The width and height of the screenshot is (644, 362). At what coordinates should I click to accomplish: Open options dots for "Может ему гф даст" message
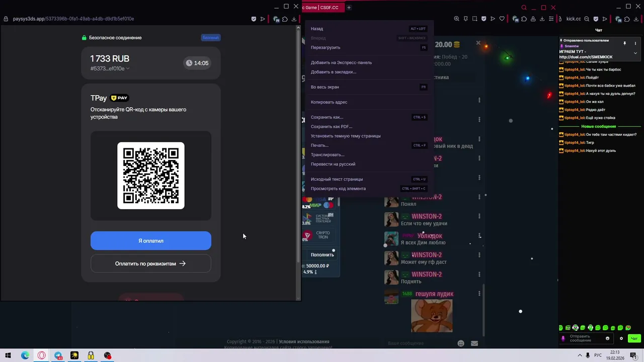(x=479, y=255)
